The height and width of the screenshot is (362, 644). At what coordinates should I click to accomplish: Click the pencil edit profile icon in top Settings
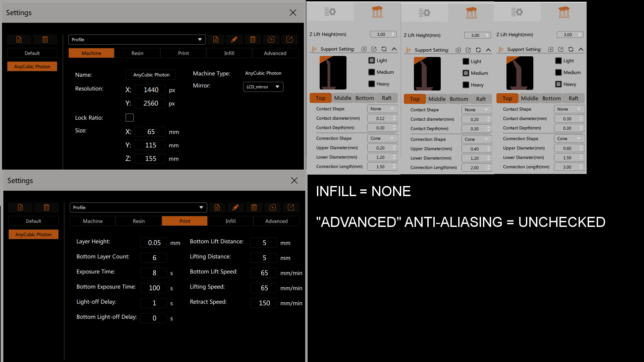[234, 40]
